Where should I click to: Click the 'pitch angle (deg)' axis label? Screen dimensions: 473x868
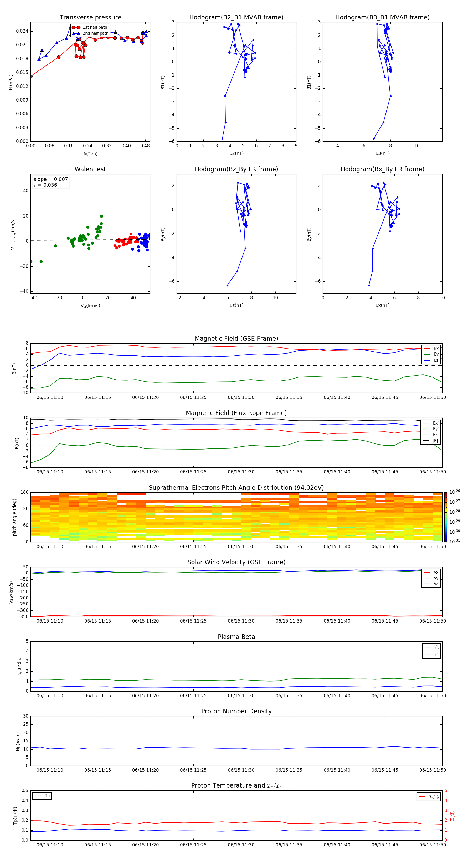click(x=14, y=517)
